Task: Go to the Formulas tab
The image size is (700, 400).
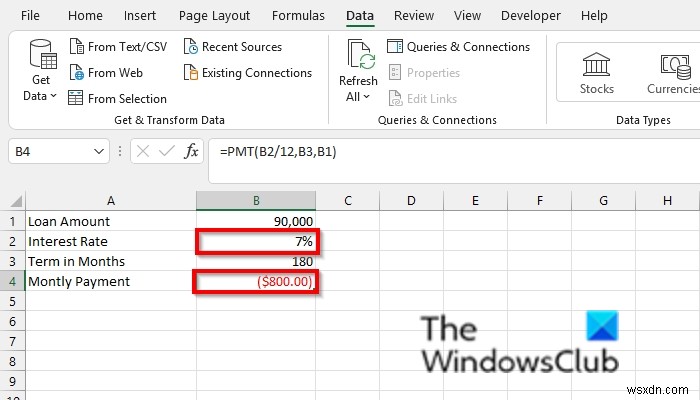Action: pos(298,16)
